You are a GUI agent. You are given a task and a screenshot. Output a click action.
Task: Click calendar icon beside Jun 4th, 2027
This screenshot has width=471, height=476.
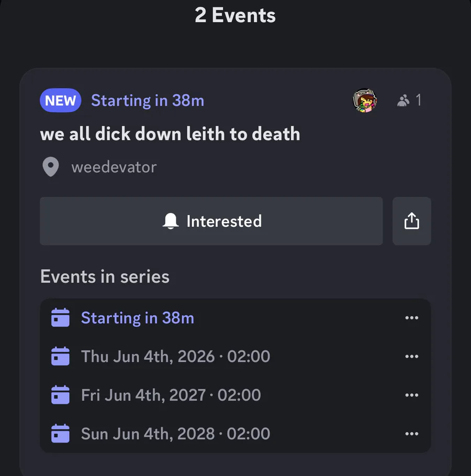[x=61, y=395]
